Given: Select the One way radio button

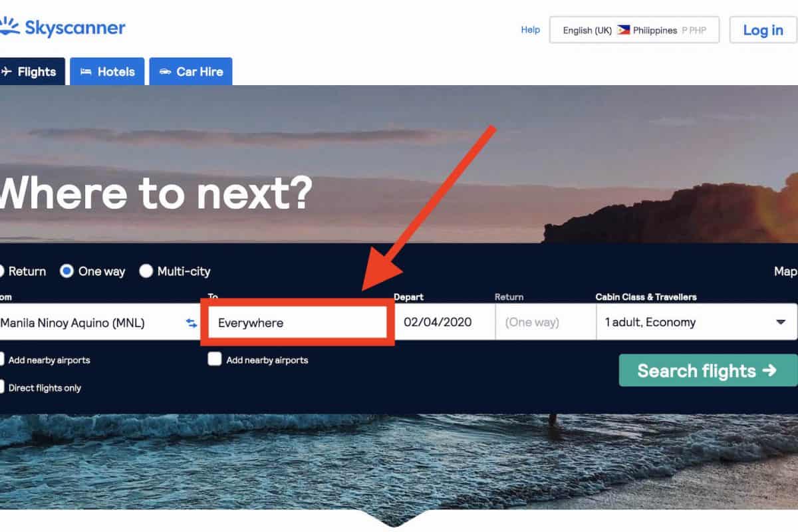Looking at the screenshot, I should [x=66, y=271].
